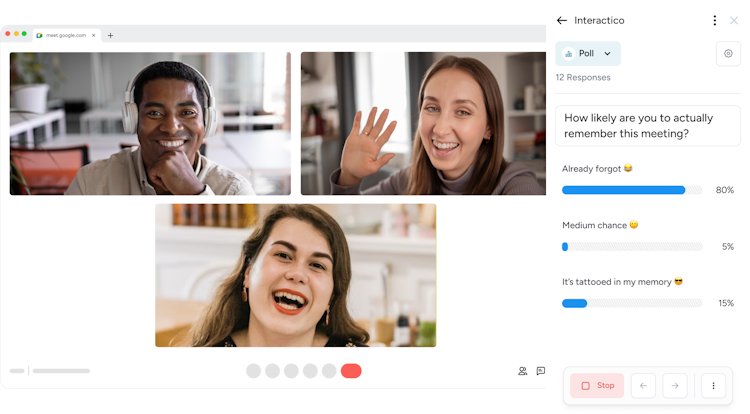
Task: Click the video tile of man with headphones
Action: [x=150, y=123]
